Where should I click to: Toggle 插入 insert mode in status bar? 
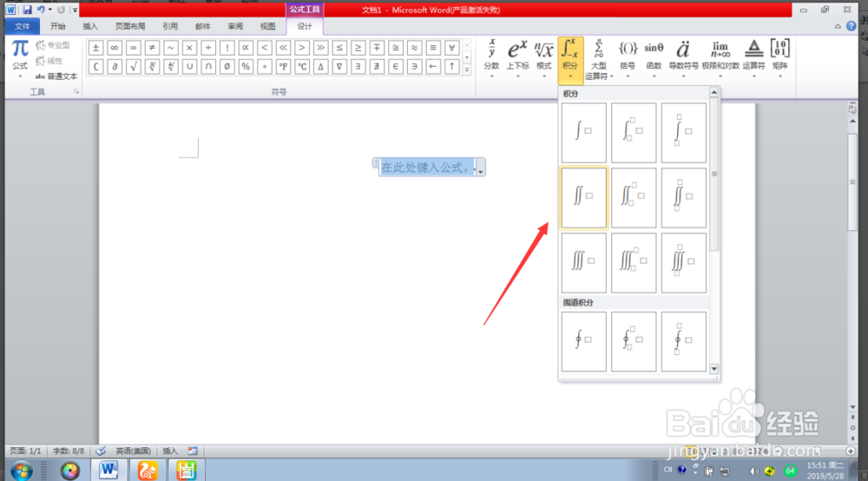tap(170, 451)
